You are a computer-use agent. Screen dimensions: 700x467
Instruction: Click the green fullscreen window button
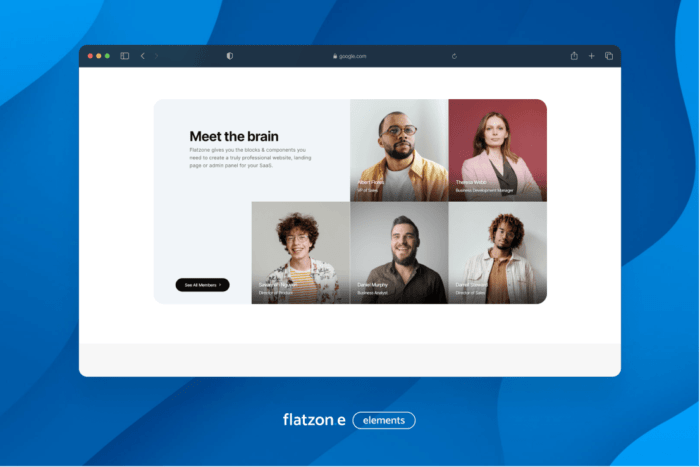tap(107, 56)
